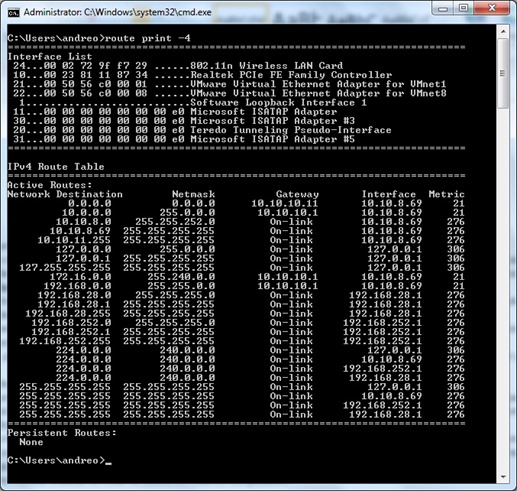This screenshot has height=491, width=517.
Task: Click the scrollbar down arrow
Action: pos(503,477)
